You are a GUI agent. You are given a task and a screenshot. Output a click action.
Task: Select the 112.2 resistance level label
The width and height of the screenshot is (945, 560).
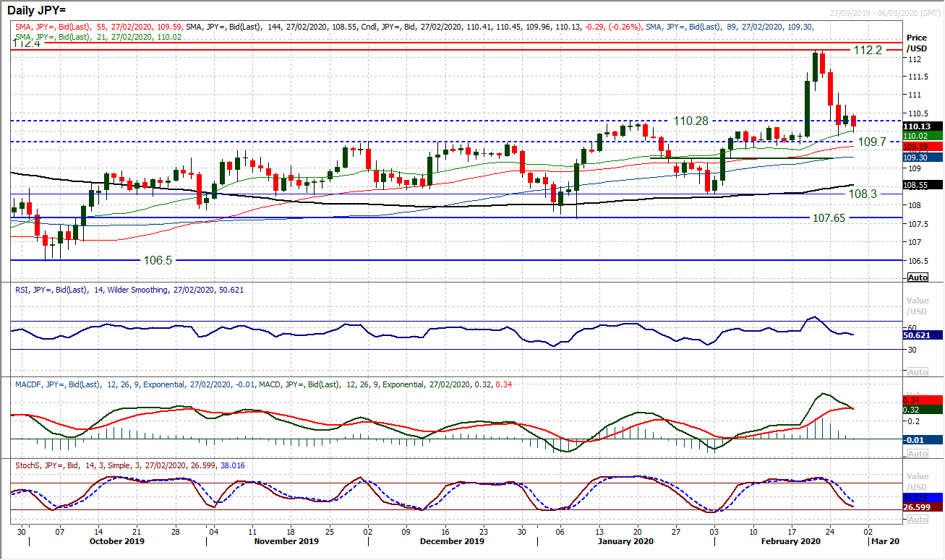[x=867, y=51]
